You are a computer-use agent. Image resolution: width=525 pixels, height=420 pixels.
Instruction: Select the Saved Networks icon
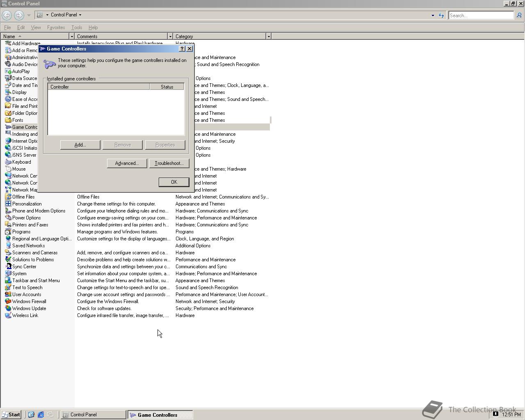pos(8,246)
